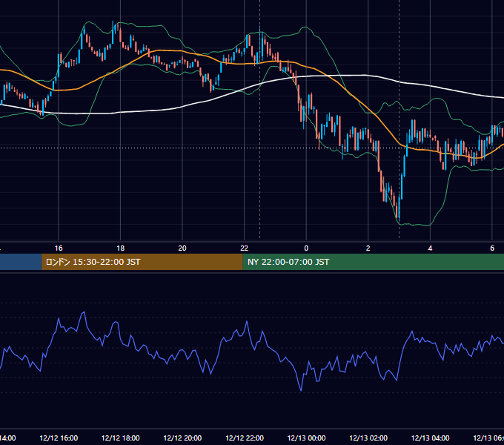This screenshot has width=504, height=445.
Task: Click the 12/12 18:00 label on the indicator axis
Action: [x=121, y=438]
